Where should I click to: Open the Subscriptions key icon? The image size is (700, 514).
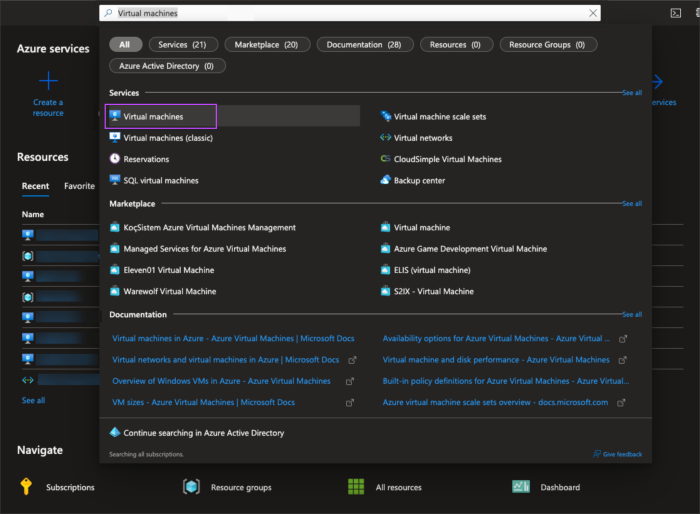tap(26, 487)
